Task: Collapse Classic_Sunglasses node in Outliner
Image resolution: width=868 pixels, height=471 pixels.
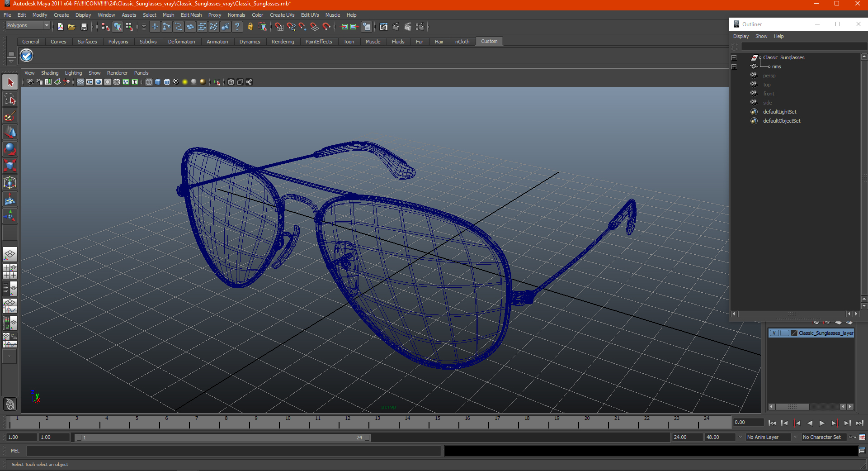Action: (734, 57)
